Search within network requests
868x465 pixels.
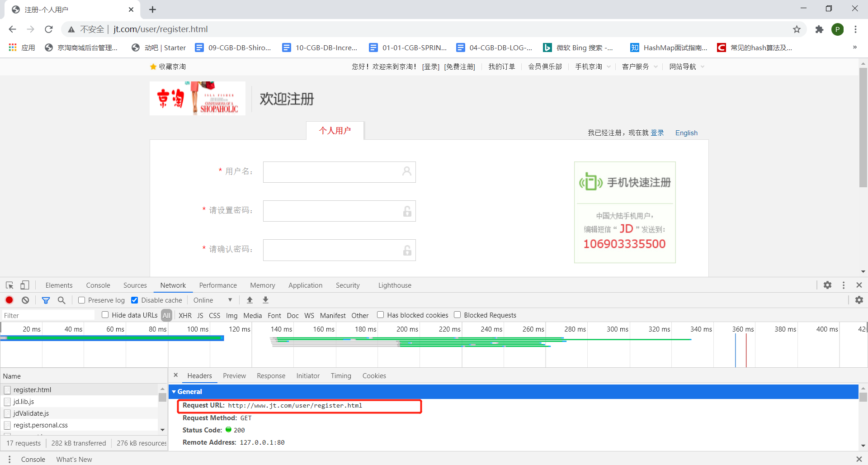[61, 300]
